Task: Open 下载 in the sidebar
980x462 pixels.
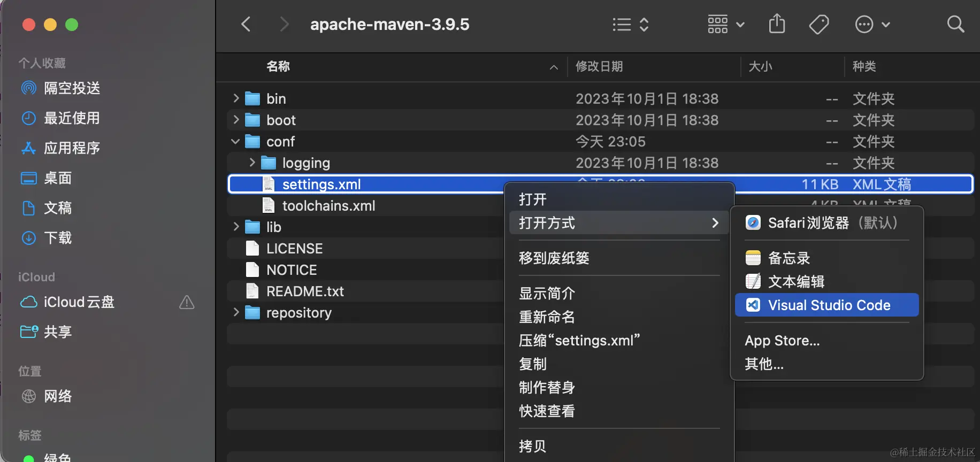Action: tap(46, 238)
